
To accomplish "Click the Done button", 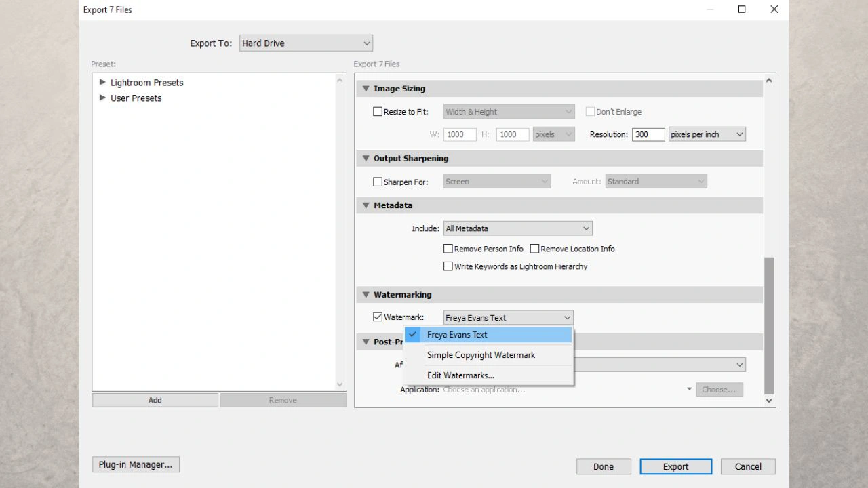I will [604, 466].
